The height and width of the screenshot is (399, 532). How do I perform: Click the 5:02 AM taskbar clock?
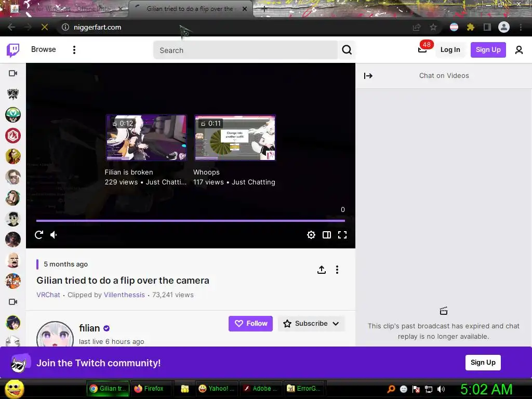click(x=486, y=390)
